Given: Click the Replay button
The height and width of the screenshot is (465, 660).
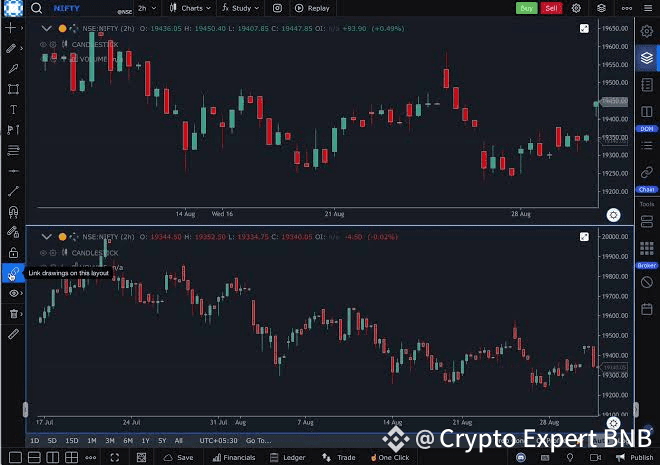Looking at the screenshot, I should click(312, 8).
